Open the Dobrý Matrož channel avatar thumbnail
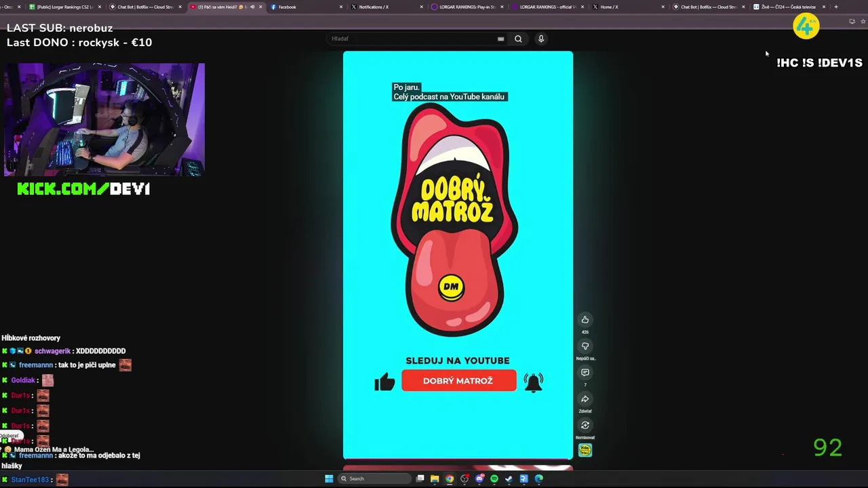The width and height of the screenshot is (868, 488). point(585,450)
